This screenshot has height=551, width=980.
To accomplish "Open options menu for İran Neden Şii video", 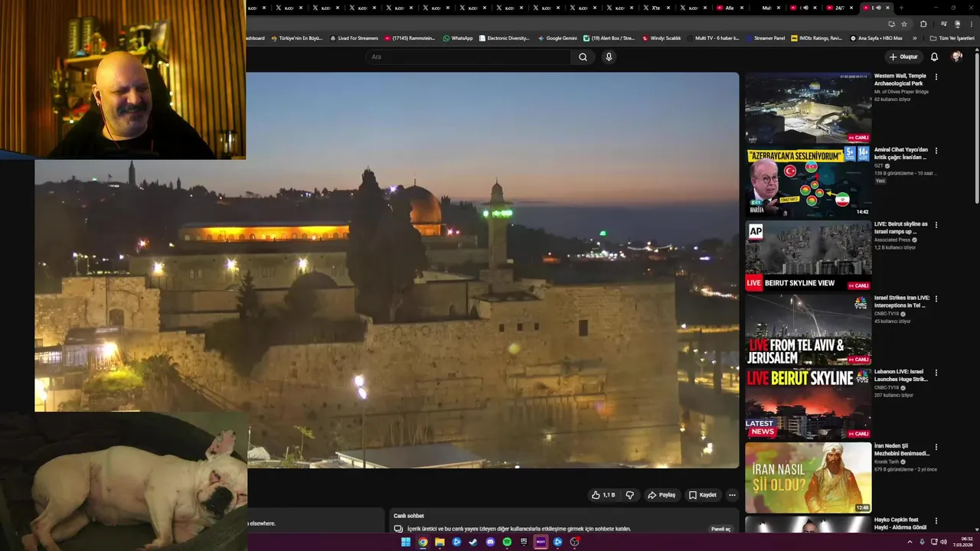I will pos(936,447).
